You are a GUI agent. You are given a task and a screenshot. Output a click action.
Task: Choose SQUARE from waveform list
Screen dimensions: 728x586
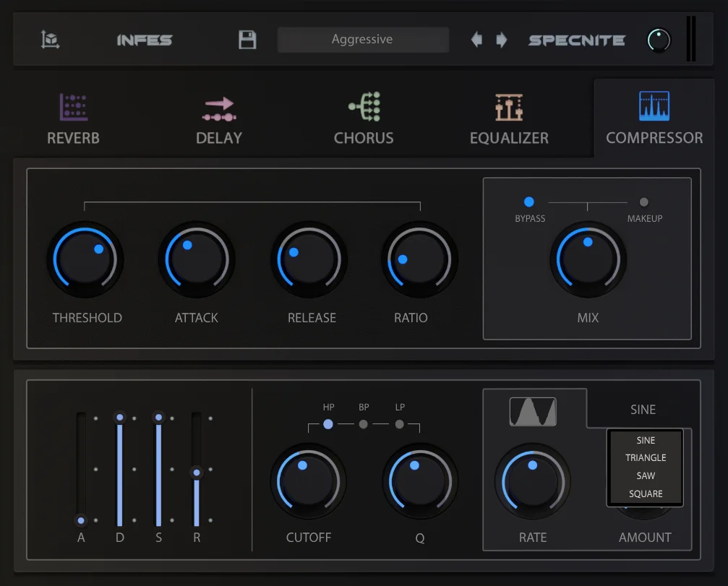[x=646, y=494]
